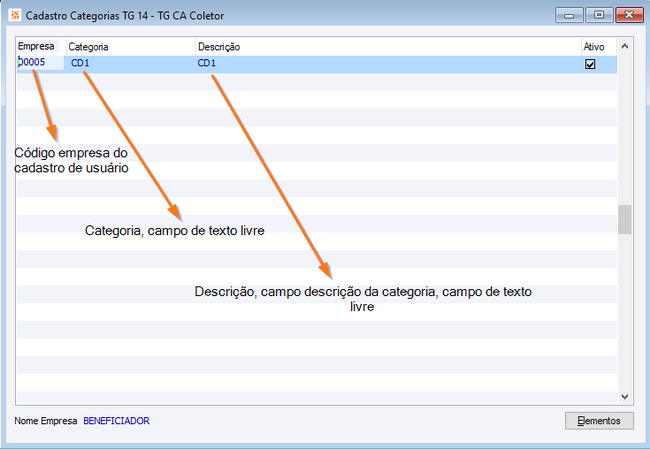Viewport: 650px width, 449px height.
Task: Click the Ativo column header
Action: click(599, 46)
